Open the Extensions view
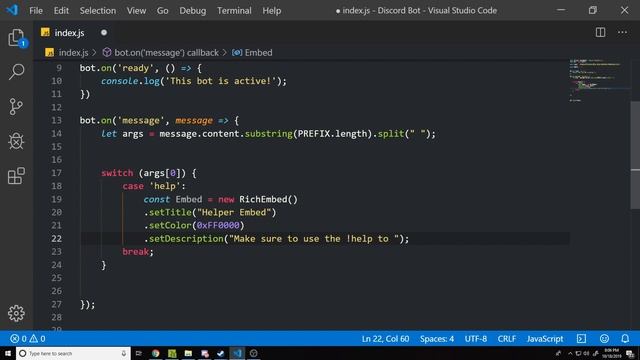Viewport: 640px width, 360px height. click(x=16, y=176)
